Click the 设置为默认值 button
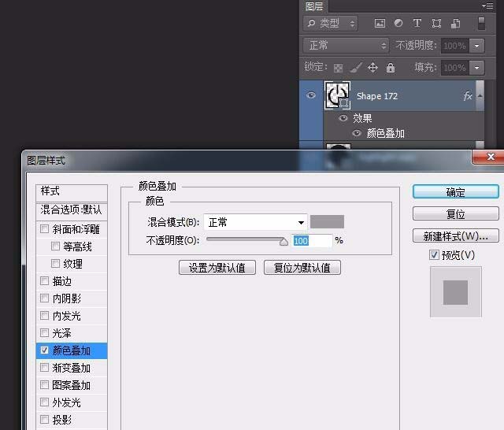The image size is (504, 430). click(x=217, y=268)
